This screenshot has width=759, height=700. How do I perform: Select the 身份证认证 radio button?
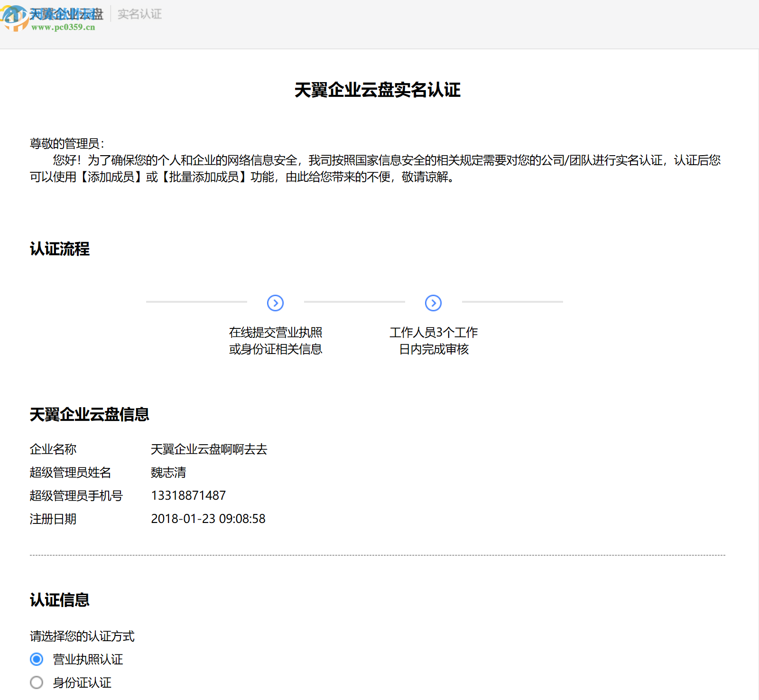36,682
